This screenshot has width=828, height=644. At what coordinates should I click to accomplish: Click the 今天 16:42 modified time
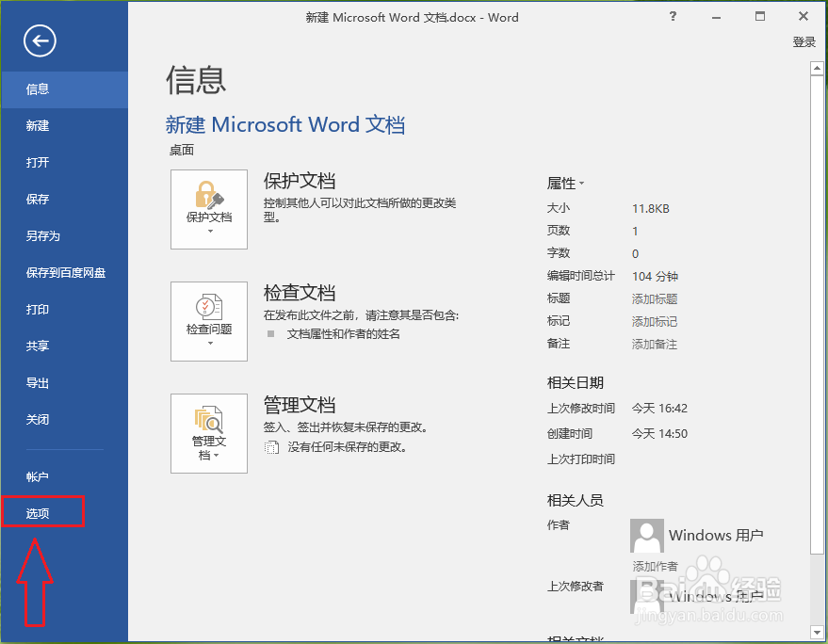pos(659,408)
